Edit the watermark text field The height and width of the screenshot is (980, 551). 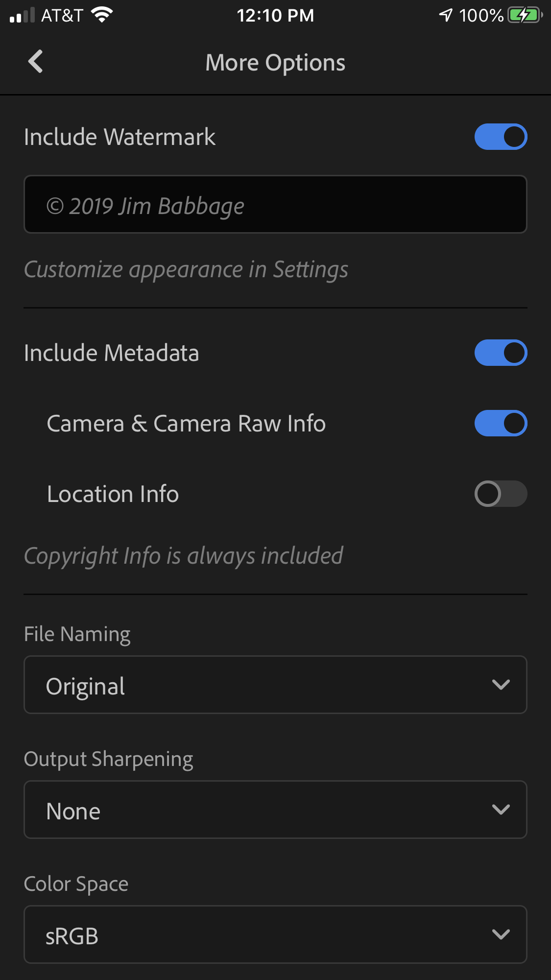[275, 204]
